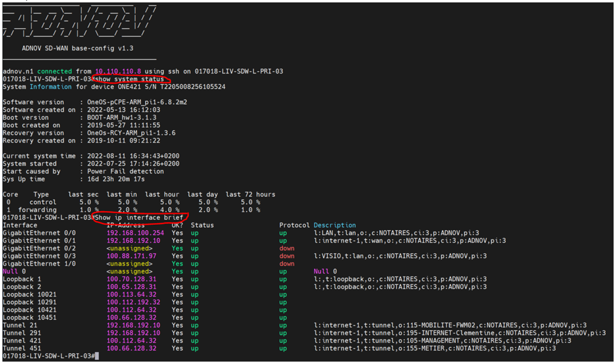Click description with 105-MANAGEMENT
Screen dimensions: 616x364
coord(443,341)
